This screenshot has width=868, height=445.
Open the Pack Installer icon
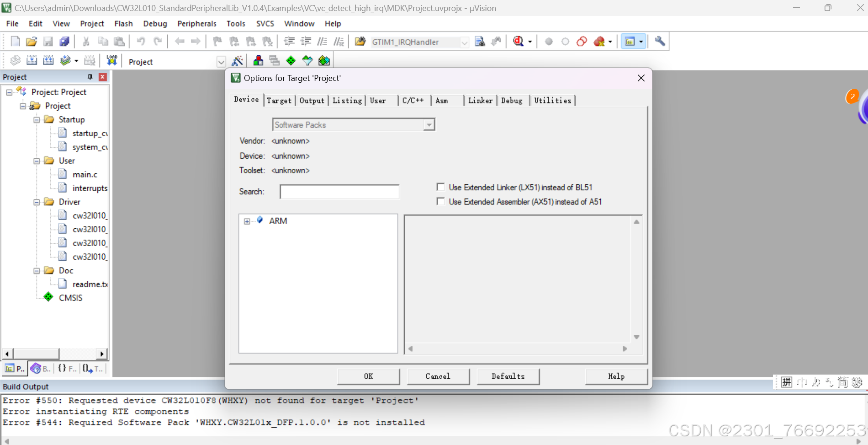click(x=324, y=60)
